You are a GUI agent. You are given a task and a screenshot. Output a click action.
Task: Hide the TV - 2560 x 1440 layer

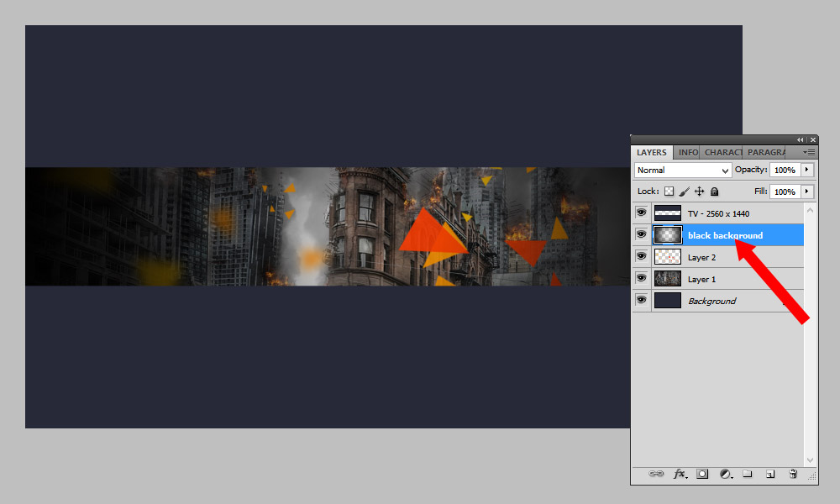641,213
